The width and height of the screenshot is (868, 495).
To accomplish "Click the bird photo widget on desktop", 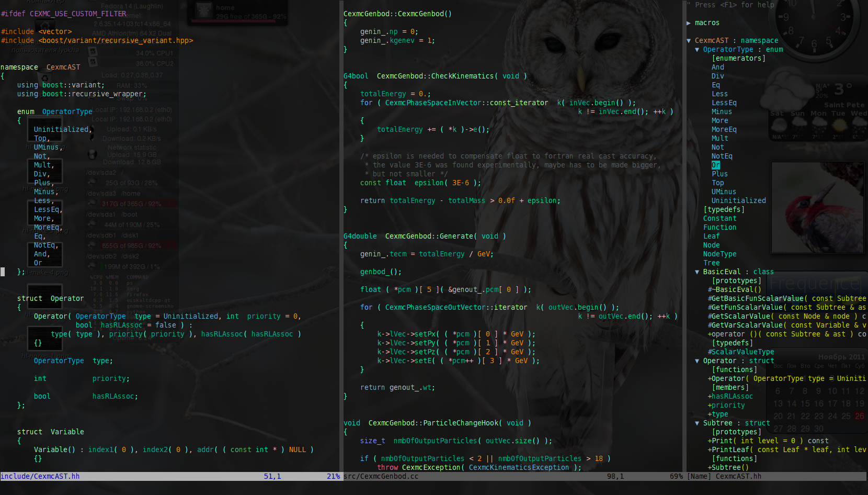I will point(819,208).
